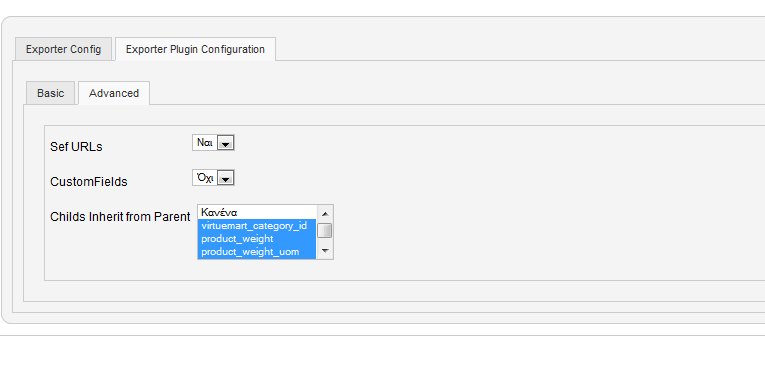Screen dimensions: 765x367
Task: Click the Ναι value in Sef URLs select
Action: tap(204, 143)
